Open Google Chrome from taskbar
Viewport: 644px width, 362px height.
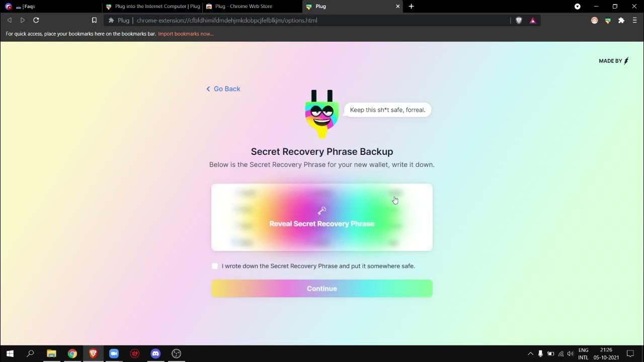[x=72, y=353]
